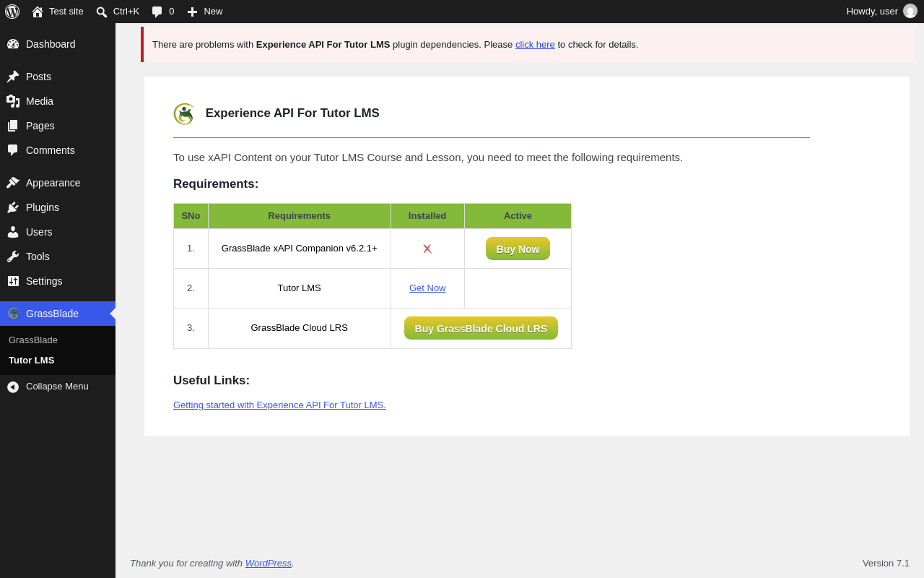Go to the Posts menu

tap(58, 77)
